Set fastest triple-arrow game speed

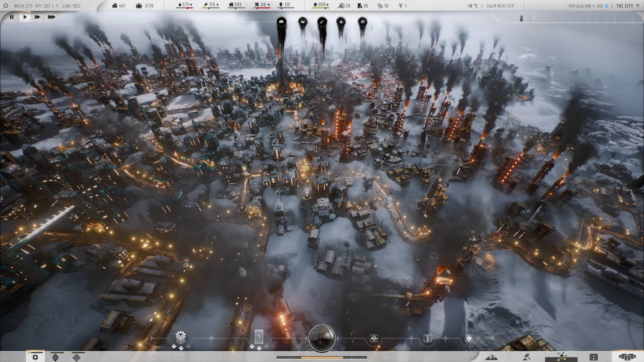point(51,17)
